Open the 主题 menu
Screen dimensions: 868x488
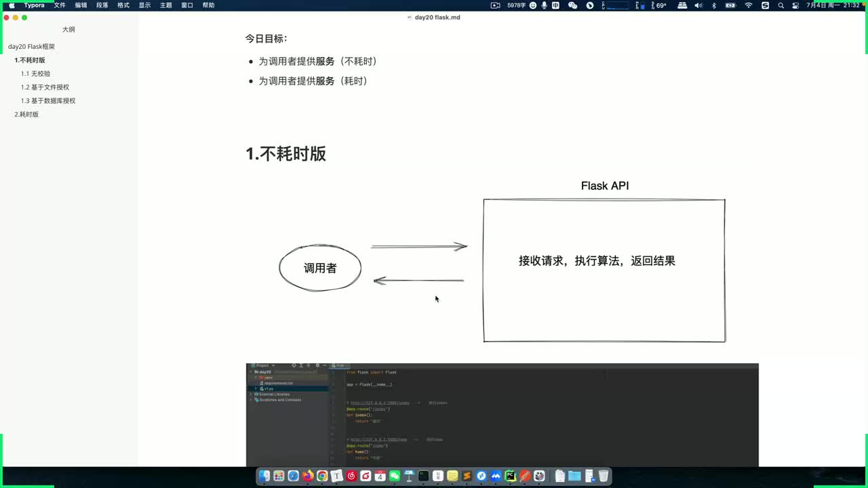(x=165, y=5)
